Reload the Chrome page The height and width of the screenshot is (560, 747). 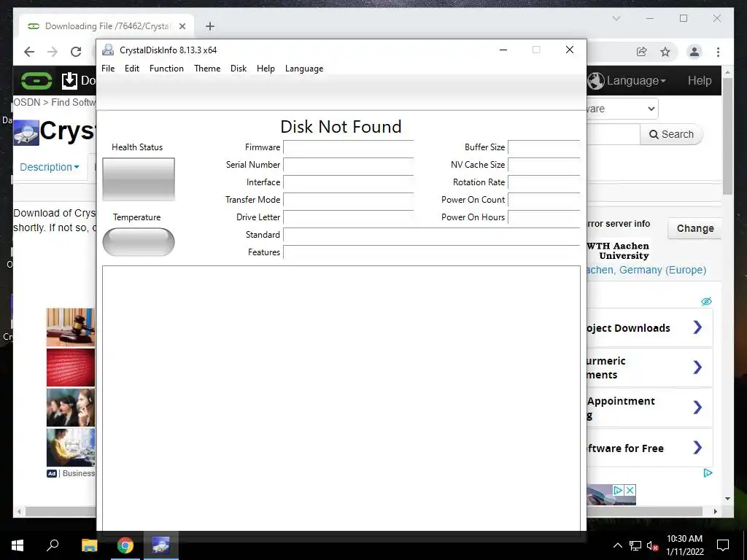[x=76, y=52]
